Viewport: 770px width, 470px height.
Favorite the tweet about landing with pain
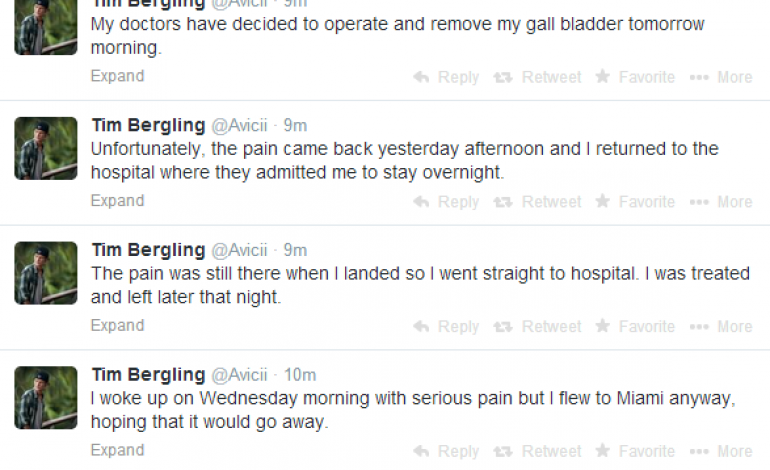point(635,327)
